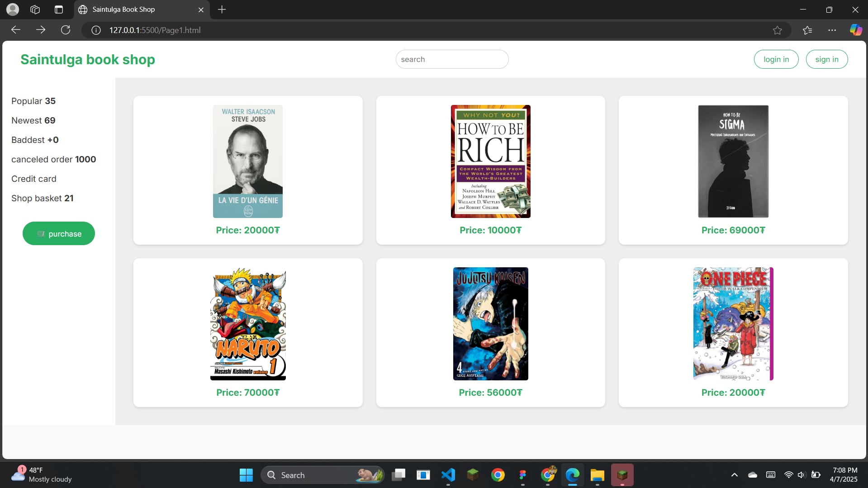Show hidden system tray icons chevron
The image size is (868, 488).
[735, 475]
